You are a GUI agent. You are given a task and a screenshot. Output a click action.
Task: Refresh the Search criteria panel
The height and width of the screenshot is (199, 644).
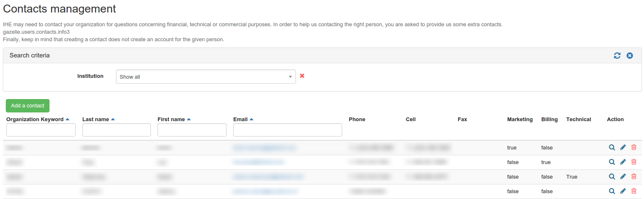point(617,55)
